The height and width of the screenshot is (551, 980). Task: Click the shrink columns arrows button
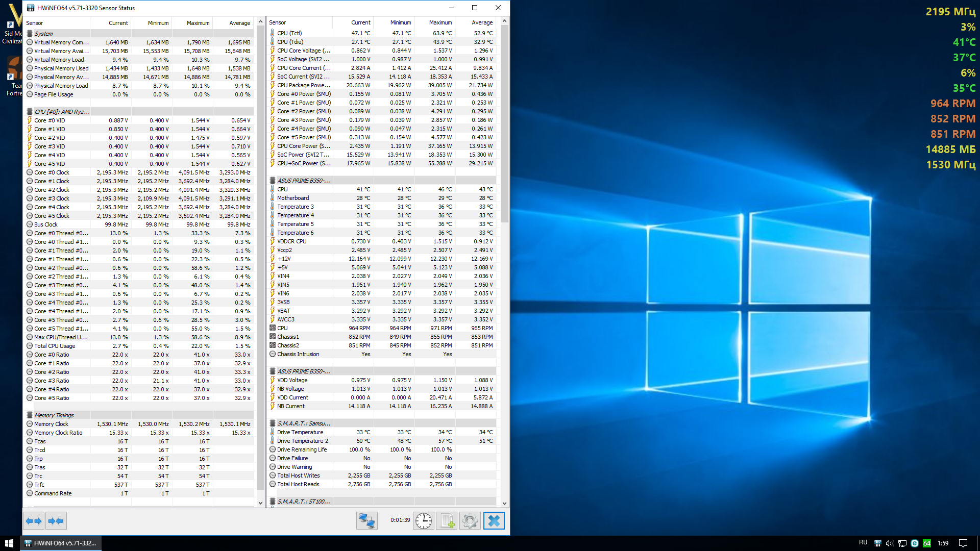coord(55,521)
